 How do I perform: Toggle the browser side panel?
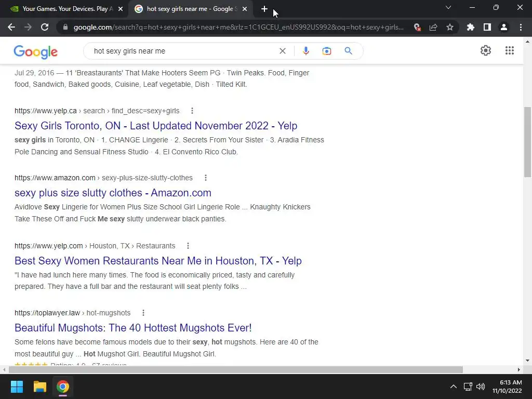(487, 27)
